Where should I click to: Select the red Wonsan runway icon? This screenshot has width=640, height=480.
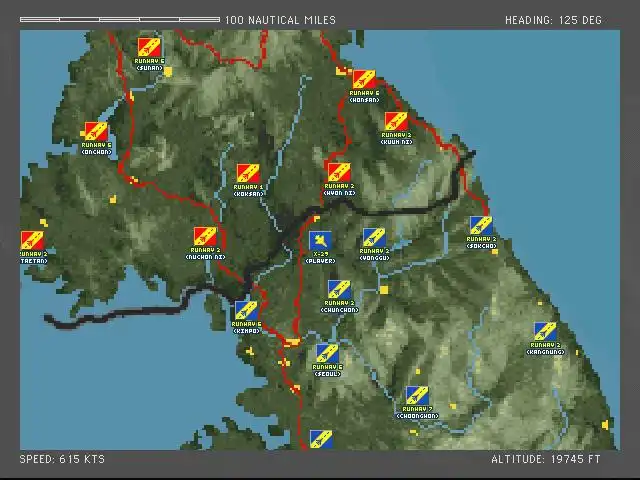click(364, 80)
